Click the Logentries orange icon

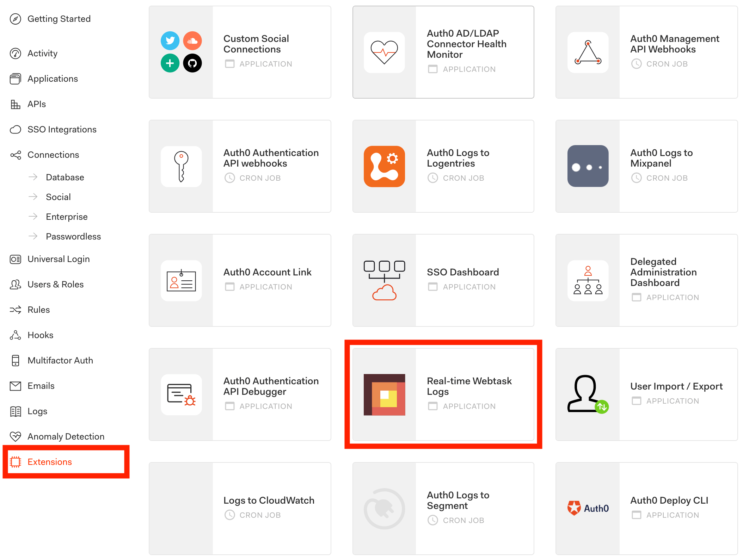pos(384,166)
